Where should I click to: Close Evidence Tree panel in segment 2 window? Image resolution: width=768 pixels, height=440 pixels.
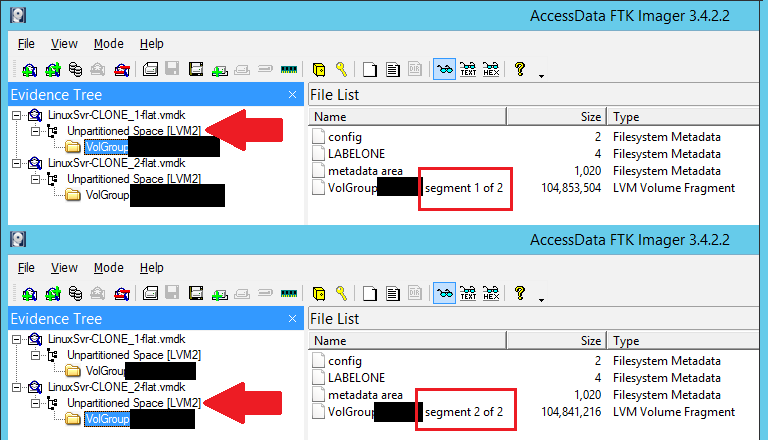292,318
